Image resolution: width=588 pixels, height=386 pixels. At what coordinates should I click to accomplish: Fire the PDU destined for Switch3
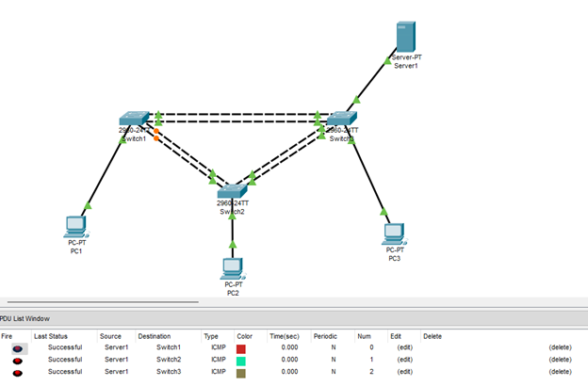click(x=17, y=372)
